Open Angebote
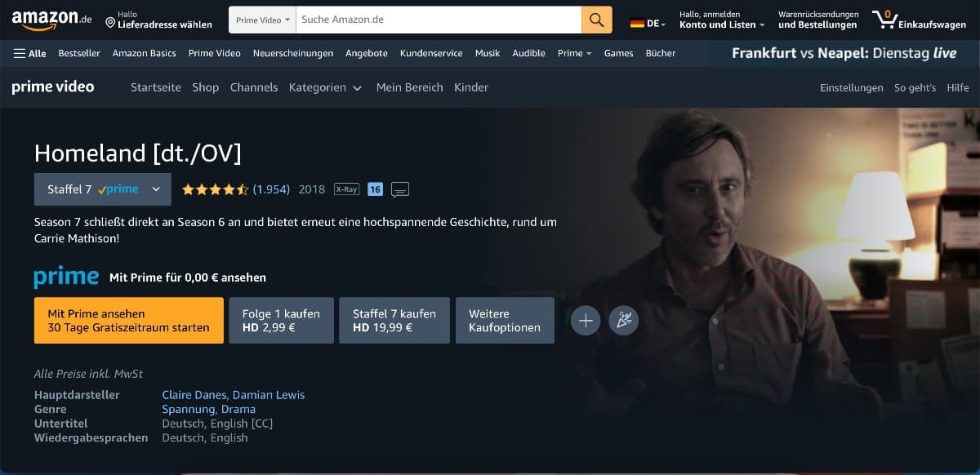The height and width of the screenshot is (475, 980). tap(367, 53)
